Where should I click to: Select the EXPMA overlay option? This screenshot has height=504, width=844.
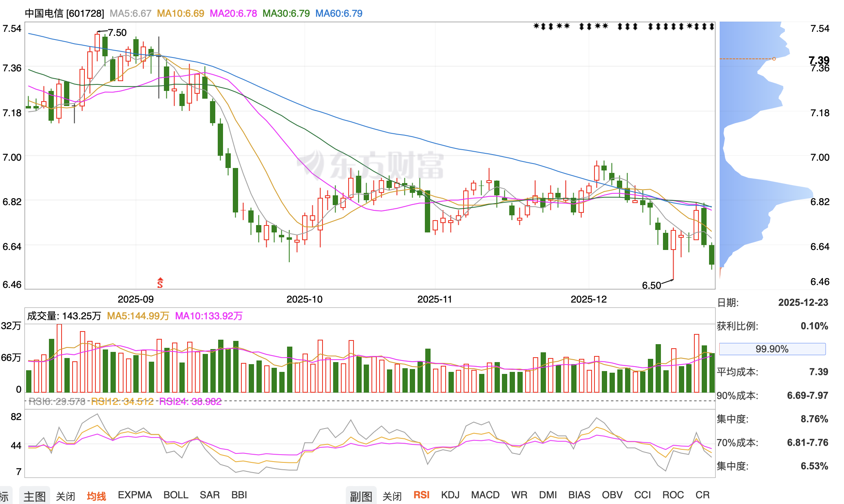[135, 495]
